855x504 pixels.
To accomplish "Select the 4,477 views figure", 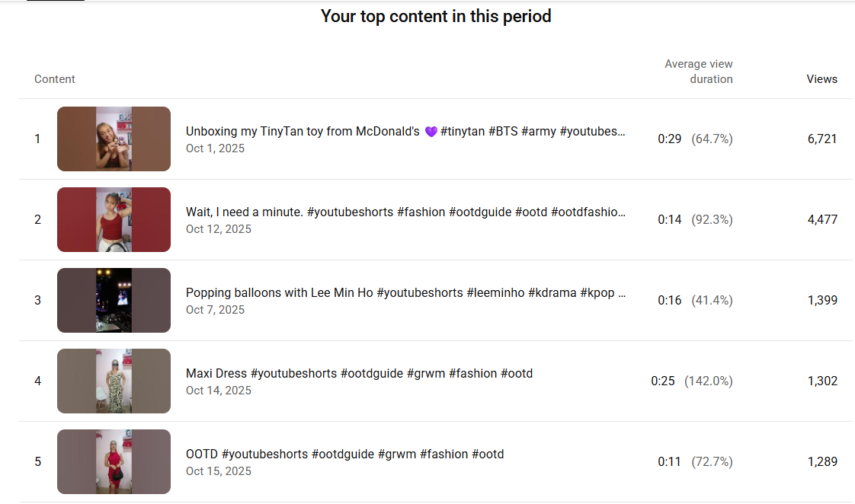I will 822,219.
